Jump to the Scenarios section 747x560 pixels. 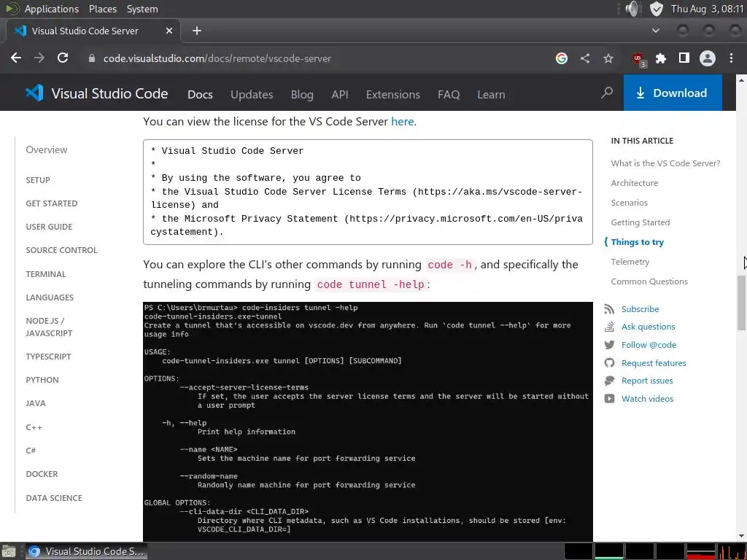coord(630,203)
